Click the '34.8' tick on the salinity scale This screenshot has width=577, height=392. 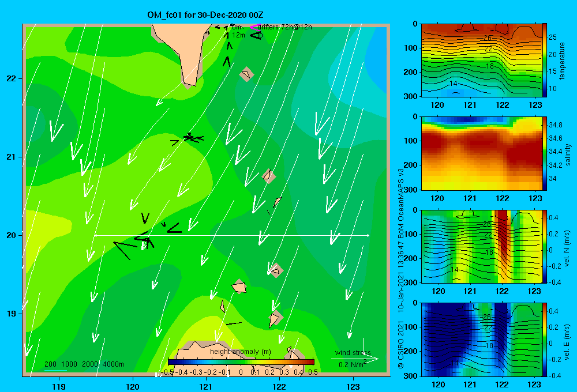click(x=556, y=125)
